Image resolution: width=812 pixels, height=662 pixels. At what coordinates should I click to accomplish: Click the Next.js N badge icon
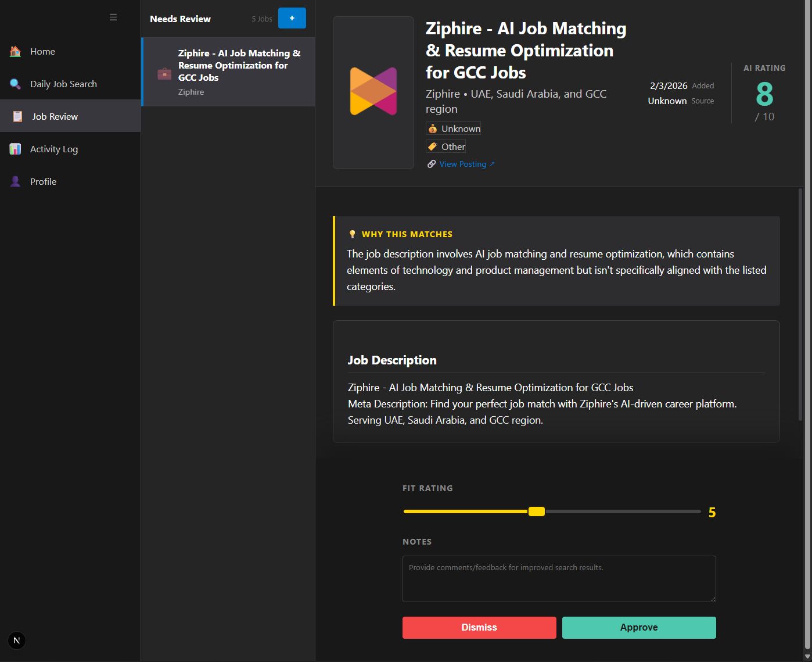17,640
